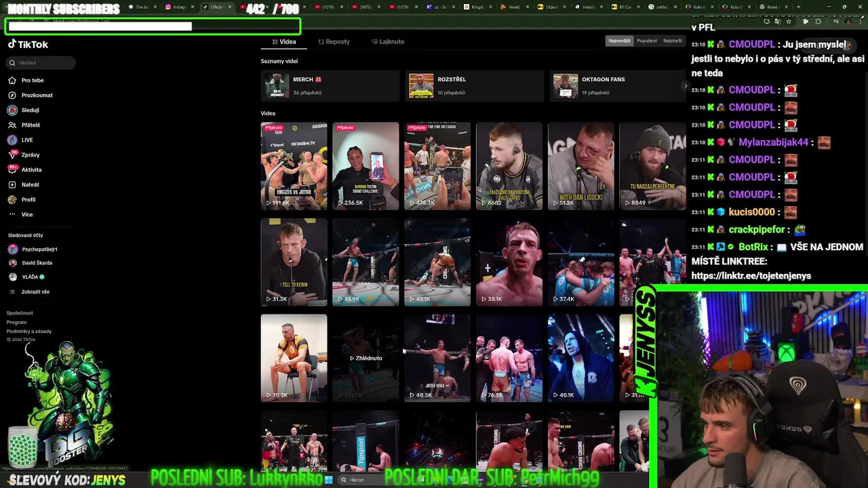Open video with 191.6K views

(x=294, y=165)
